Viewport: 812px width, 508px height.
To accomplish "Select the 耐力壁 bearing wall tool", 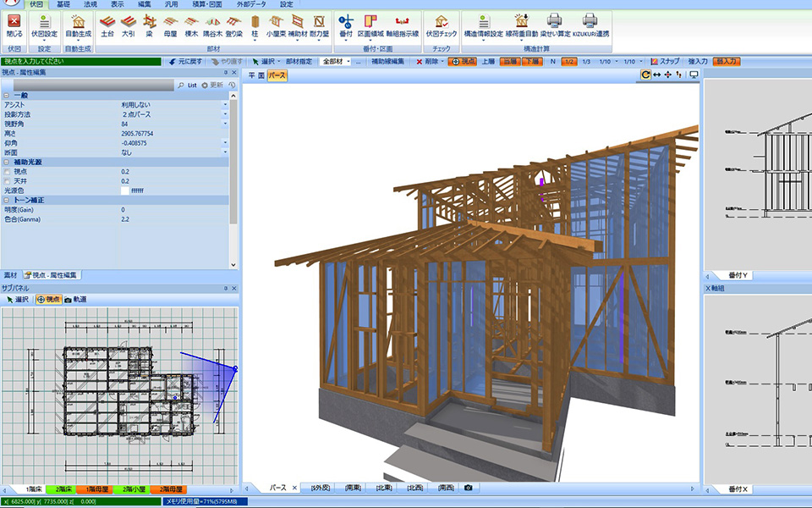I will coord(321,23).
